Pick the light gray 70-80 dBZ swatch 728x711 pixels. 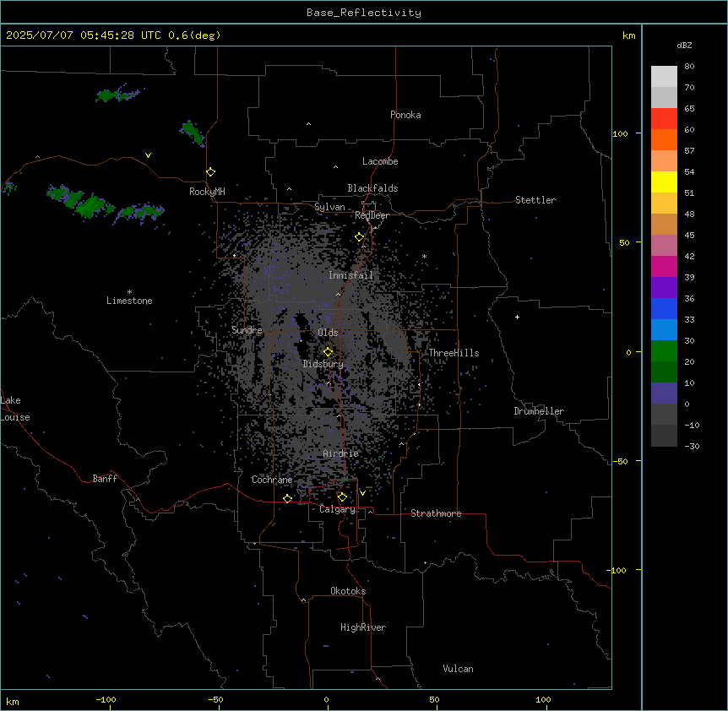(664, 77)
